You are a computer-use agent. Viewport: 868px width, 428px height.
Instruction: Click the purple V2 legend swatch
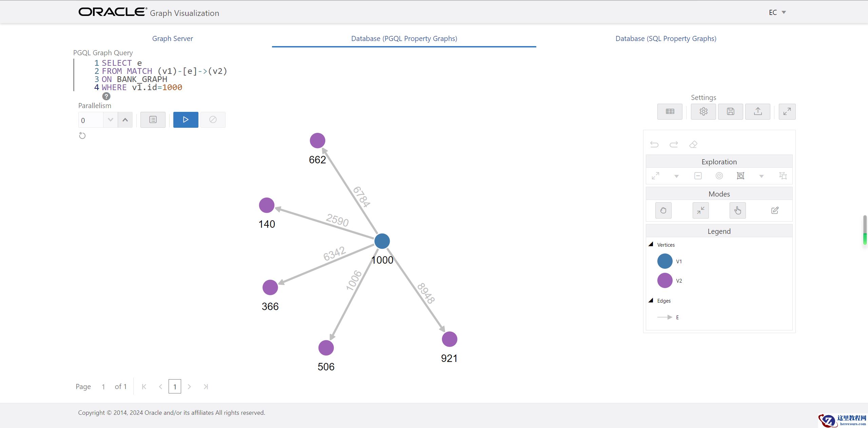[664, 281]
